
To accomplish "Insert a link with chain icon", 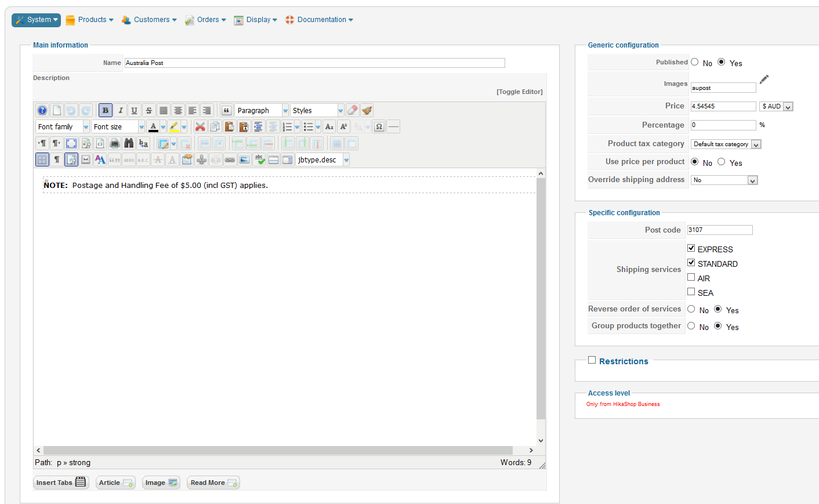I will coord(230,159).
